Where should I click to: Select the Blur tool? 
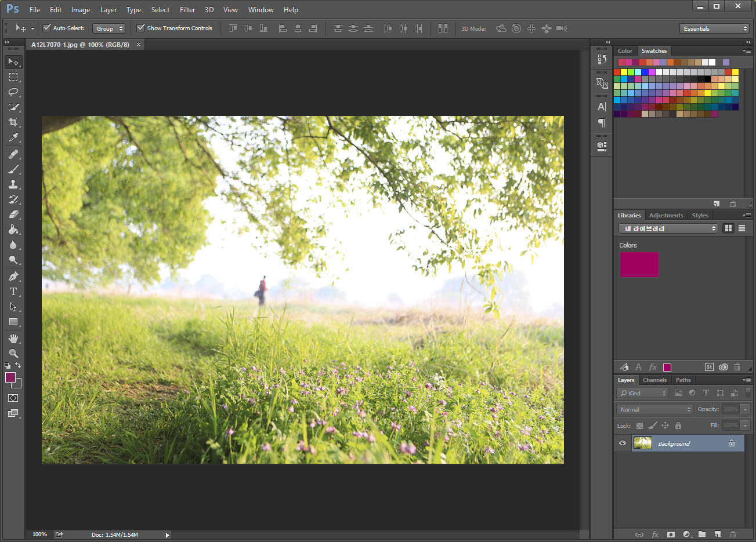tap(13, 245)
